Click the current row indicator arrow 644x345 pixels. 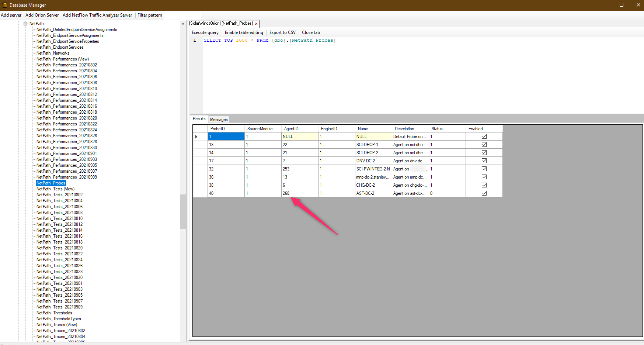coord(196,137)
